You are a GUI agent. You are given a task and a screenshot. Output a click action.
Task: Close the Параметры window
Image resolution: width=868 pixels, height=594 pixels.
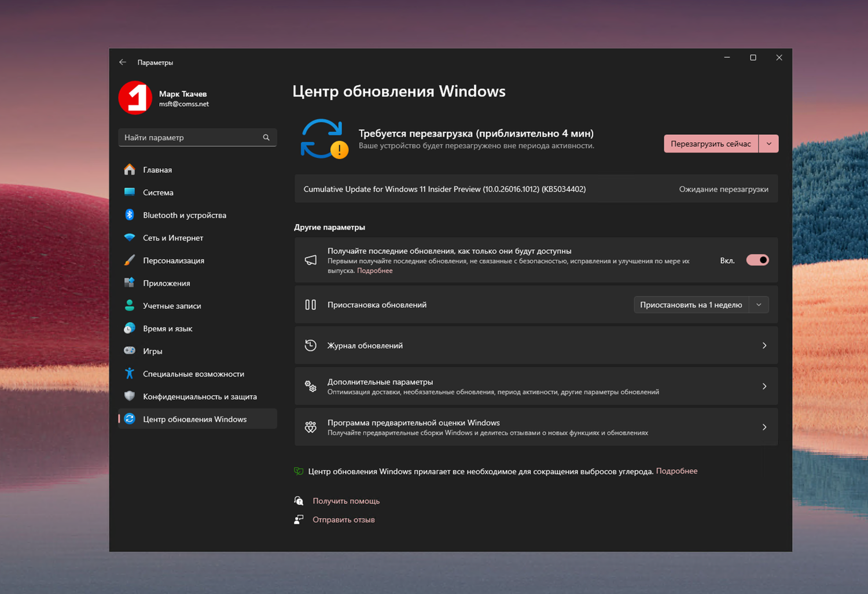(779, 57)
